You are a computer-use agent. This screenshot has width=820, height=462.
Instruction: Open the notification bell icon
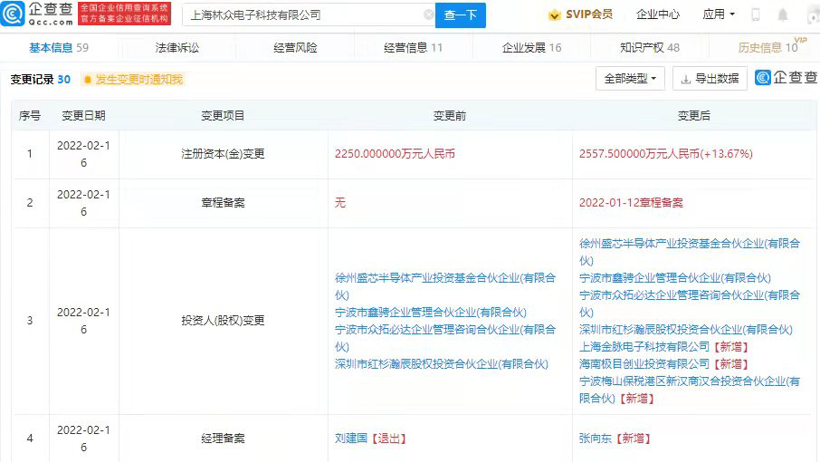click(782, 15)
